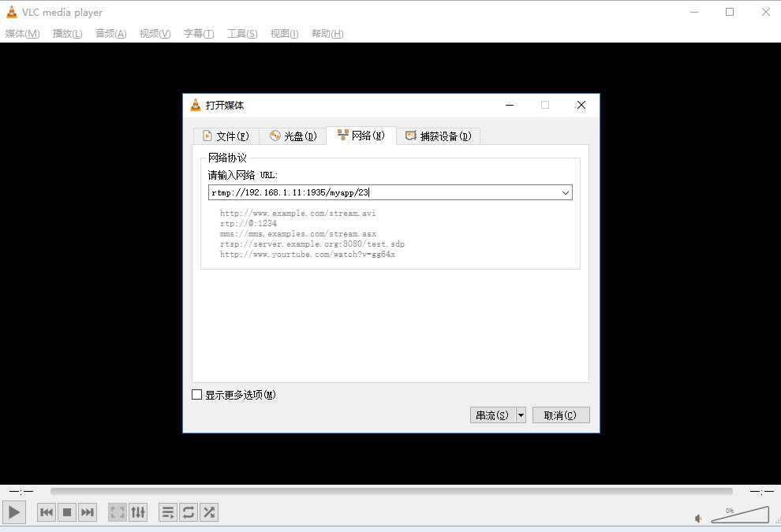Click example rtsp://server.example.org:8080/test.sdp
The height and width of the screenshot is (532, 781).
(x=312, y=244)
